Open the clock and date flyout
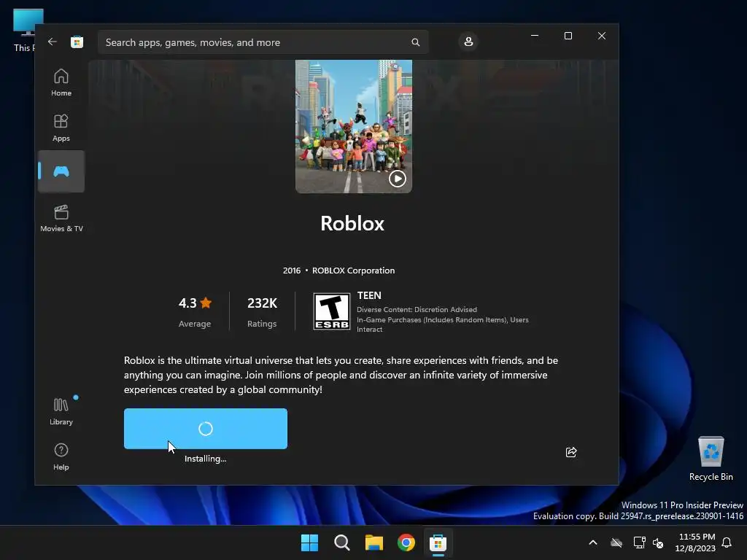This screenshot has width=747, height=560. 695,542
